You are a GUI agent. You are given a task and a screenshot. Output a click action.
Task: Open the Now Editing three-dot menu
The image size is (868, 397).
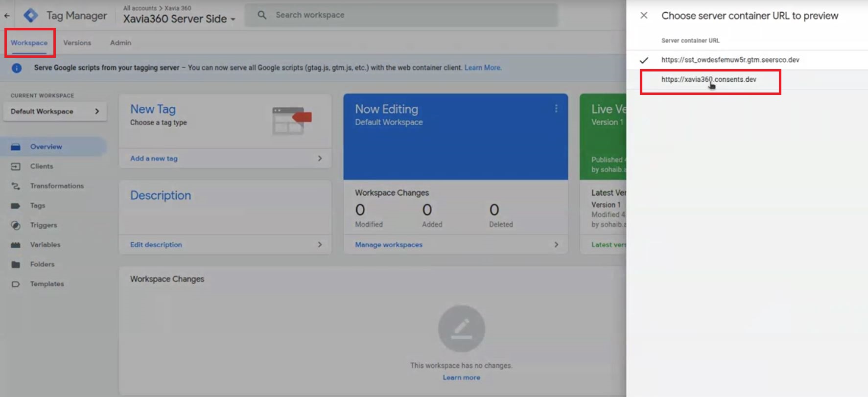[x=556, y=109]
